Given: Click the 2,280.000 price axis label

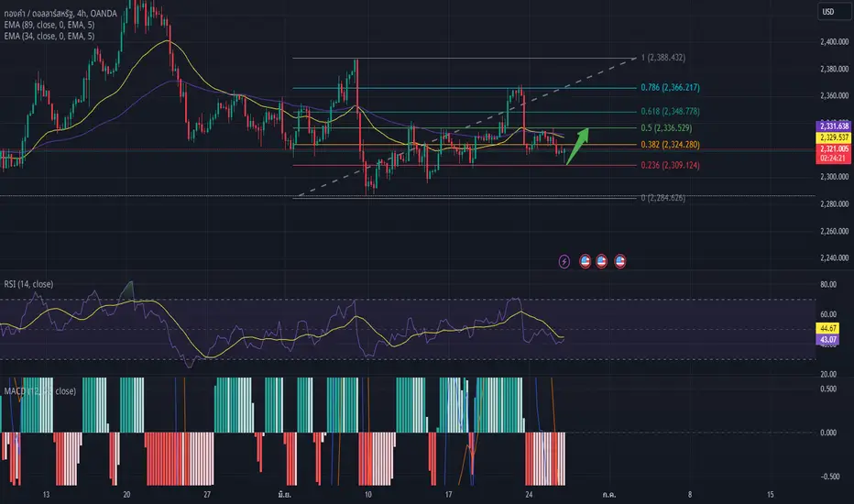Looking at the screenshot, I should (834, 204).
